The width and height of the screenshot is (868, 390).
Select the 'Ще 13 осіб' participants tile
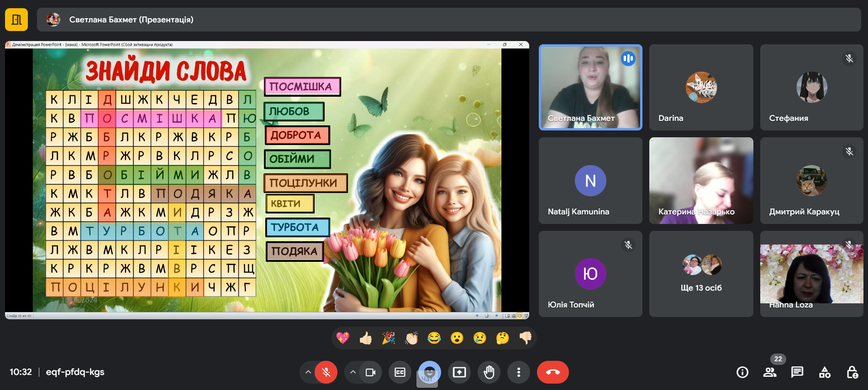701,274
